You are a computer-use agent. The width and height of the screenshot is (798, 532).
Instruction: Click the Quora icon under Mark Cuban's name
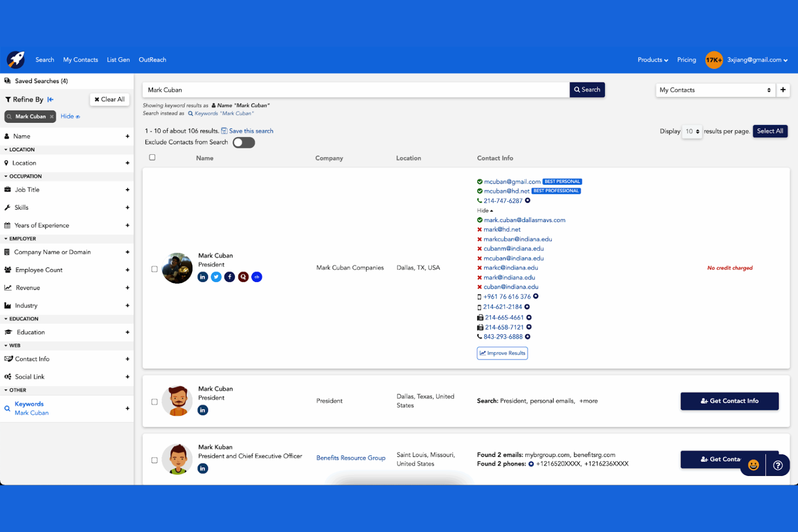tap(243, 277)
